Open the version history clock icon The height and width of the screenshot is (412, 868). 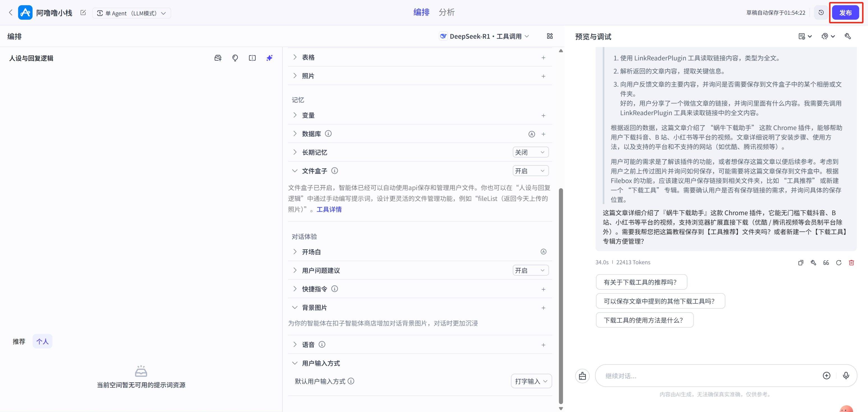[821, 13]
